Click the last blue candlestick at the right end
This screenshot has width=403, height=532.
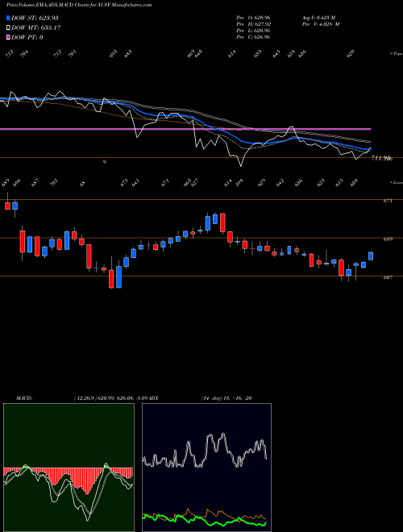tap(371, 256)
